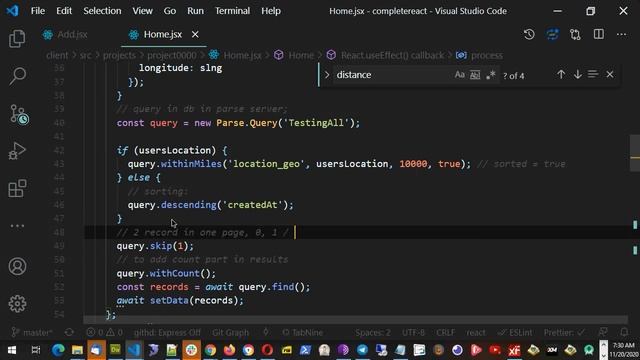Open notifications bell in status bar
Screen dimensions: 640x360
[x=624, y=332]
